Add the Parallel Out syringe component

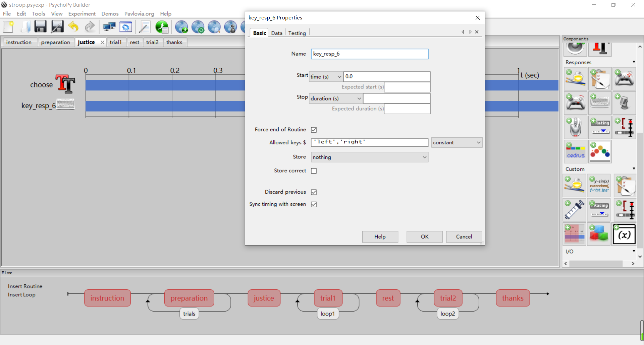pos(575,210)
